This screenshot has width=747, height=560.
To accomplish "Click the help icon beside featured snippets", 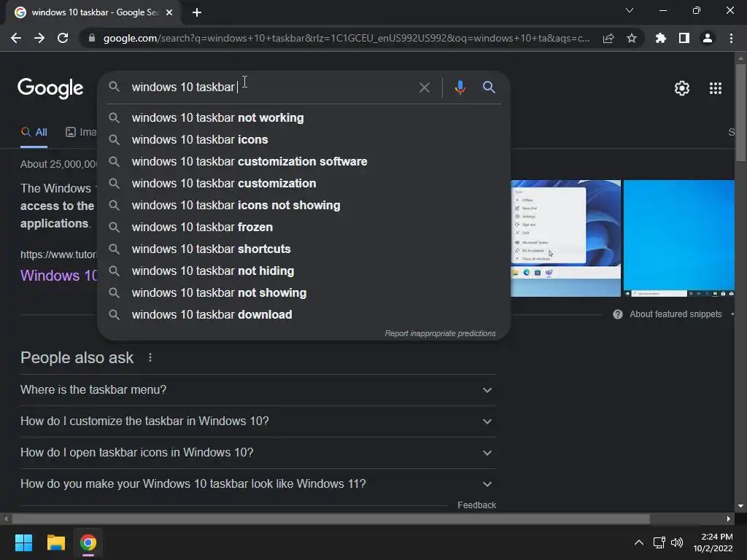I will 617,314.
